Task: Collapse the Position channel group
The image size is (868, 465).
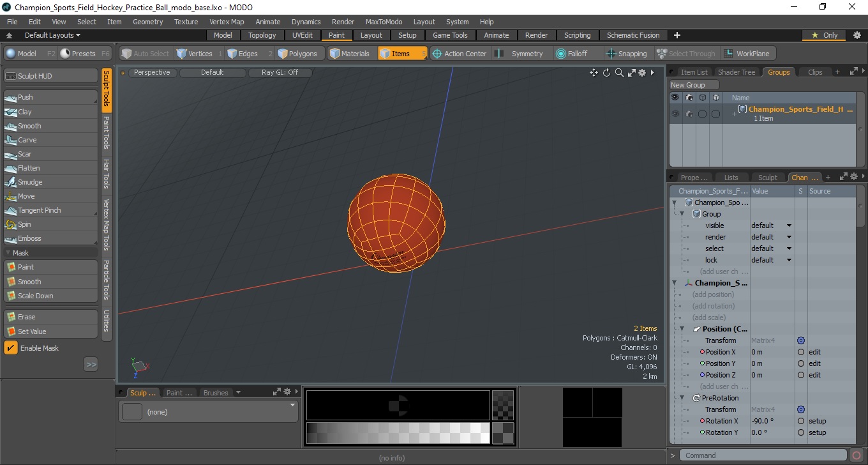Action: [x=682, y=329]
